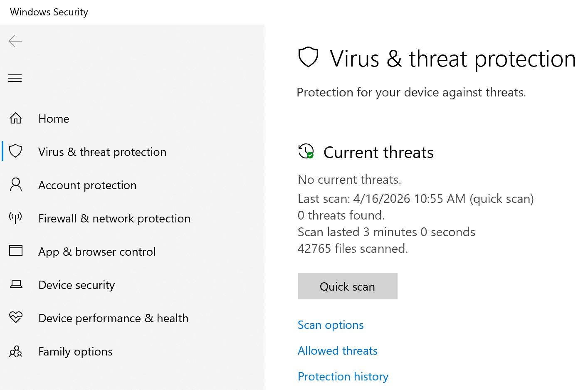Go to Home in the sidebar
This screenshot has height=390, width=588.
click(54, 119)
